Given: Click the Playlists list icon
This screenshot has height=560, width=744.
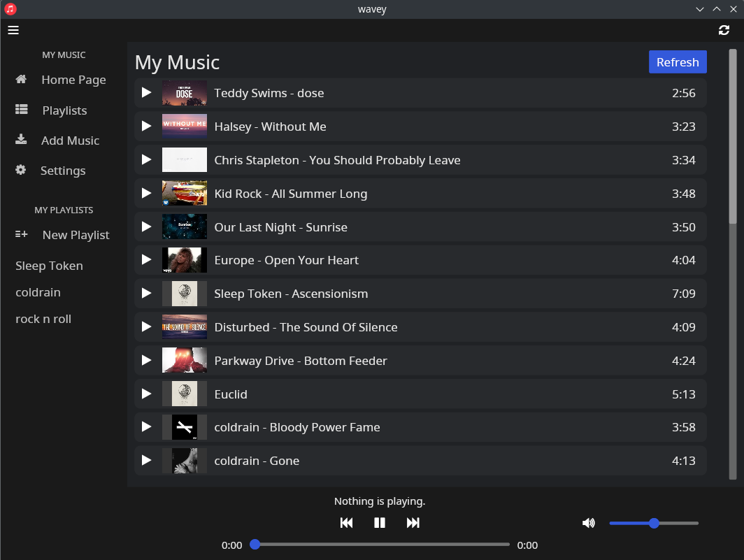Looking at the screenshot, I should coord(22,110).
